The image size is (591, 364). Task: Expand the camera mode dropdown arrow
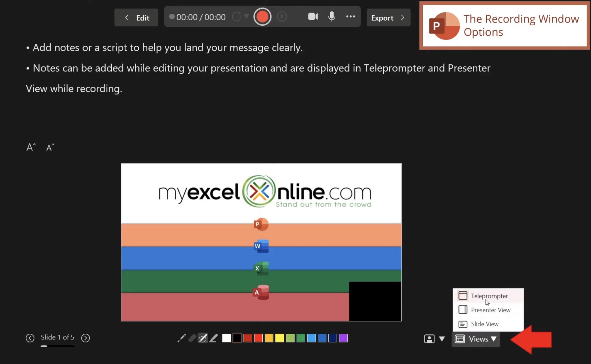pos(442,339)
